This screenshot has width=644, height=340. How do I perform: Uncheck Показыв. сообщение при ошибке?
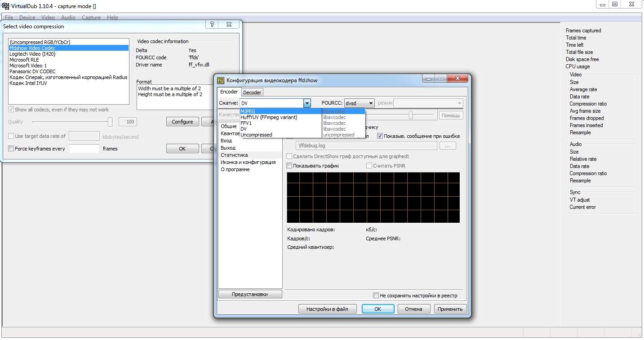click(380, 136)
